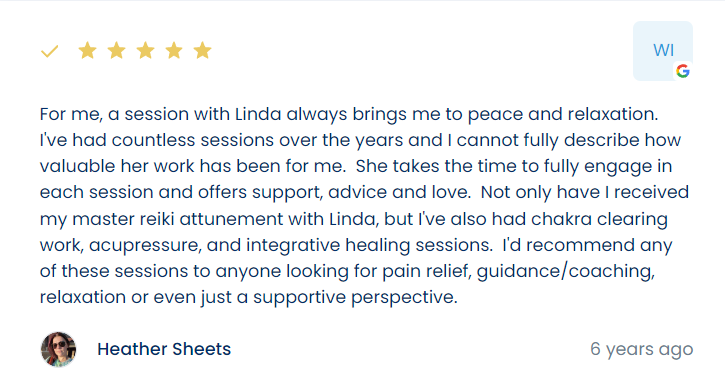The height and width of the screenshot is (373, 725).
Task: Click the text "master reiki attunement"
Action: 178,219
